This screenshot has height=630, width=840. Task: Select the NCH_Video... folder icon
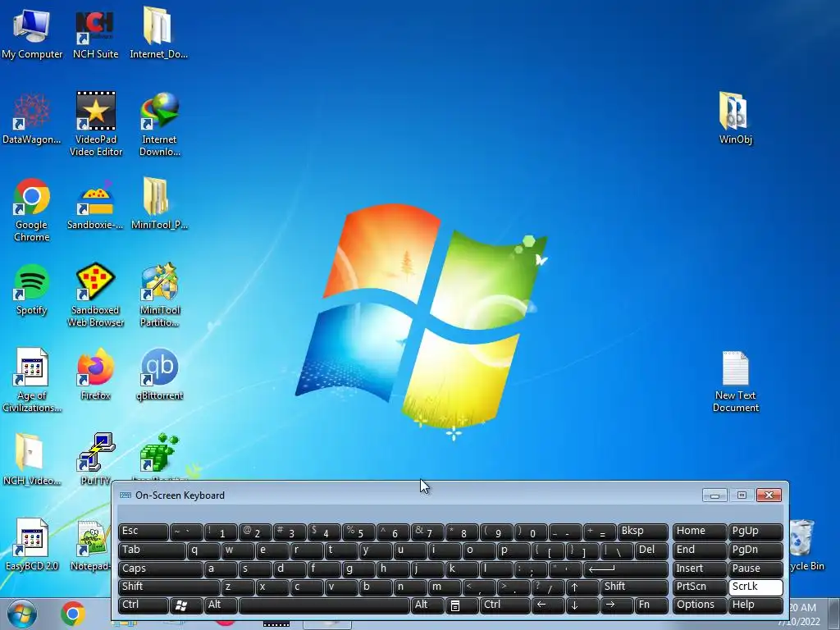[x=32, y=459]
